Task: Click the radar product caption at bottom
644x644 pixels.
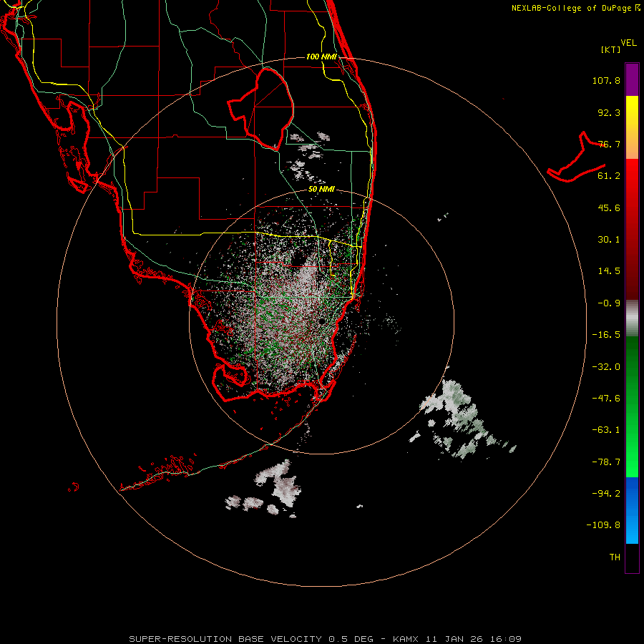Action: coord(326,639)
